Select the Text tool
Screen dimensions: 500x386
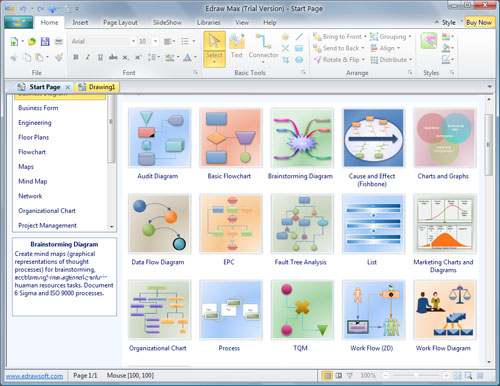237,46
